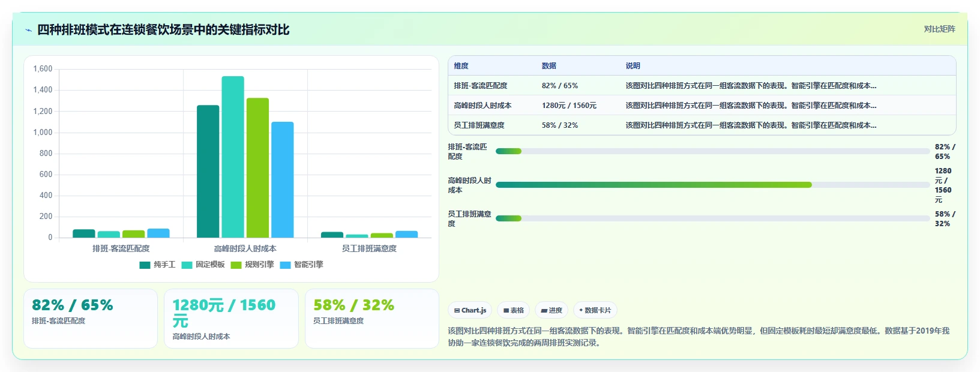Open the 82% / 65% stat card
The image size is (980, 372).
click(91, 319)
